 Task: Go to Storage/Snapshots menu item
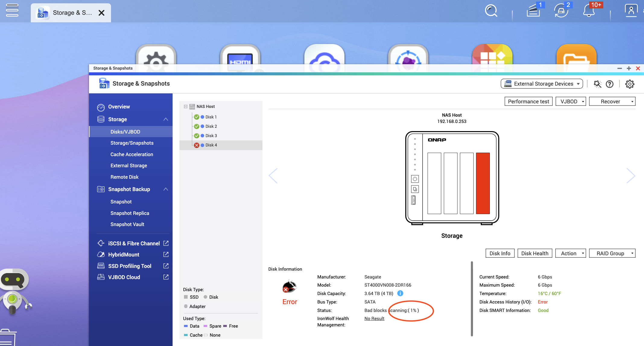[132, 143]
